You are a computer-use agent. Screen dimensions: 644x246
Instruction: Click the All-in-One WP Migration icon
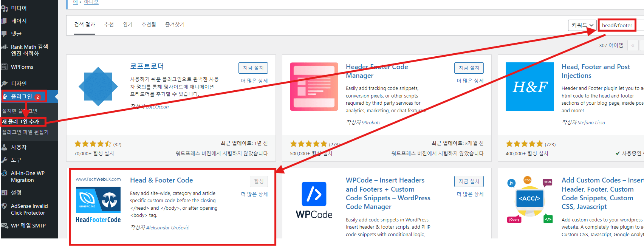point(5,173)
